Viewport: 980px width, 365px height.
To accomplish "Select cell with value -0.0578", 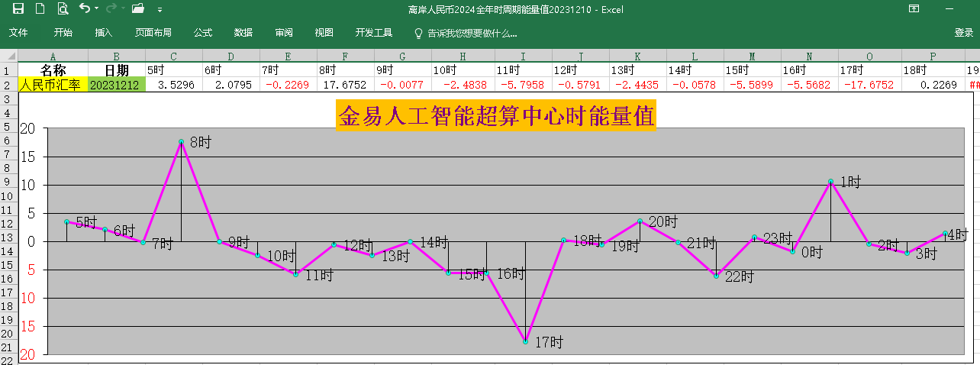I will [695, 85].
